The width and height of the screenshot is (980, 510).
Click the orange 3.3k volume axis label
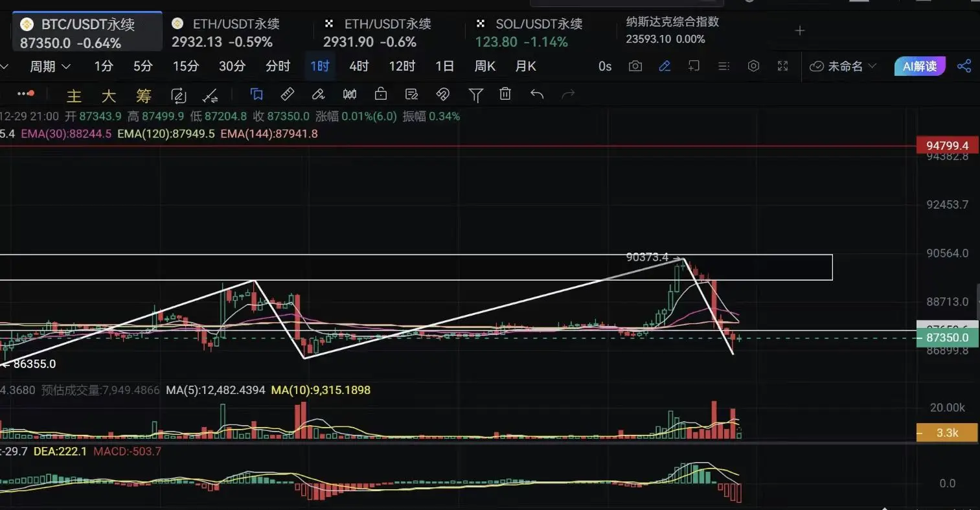947,432
